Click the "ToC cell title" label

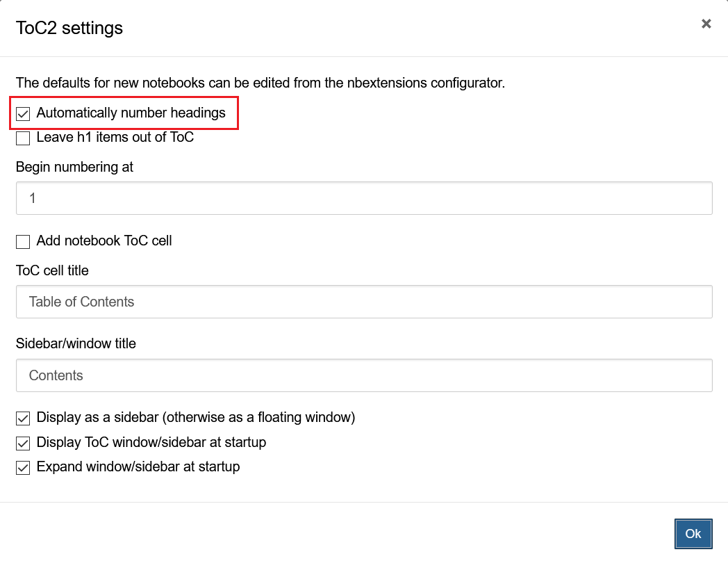52,270
